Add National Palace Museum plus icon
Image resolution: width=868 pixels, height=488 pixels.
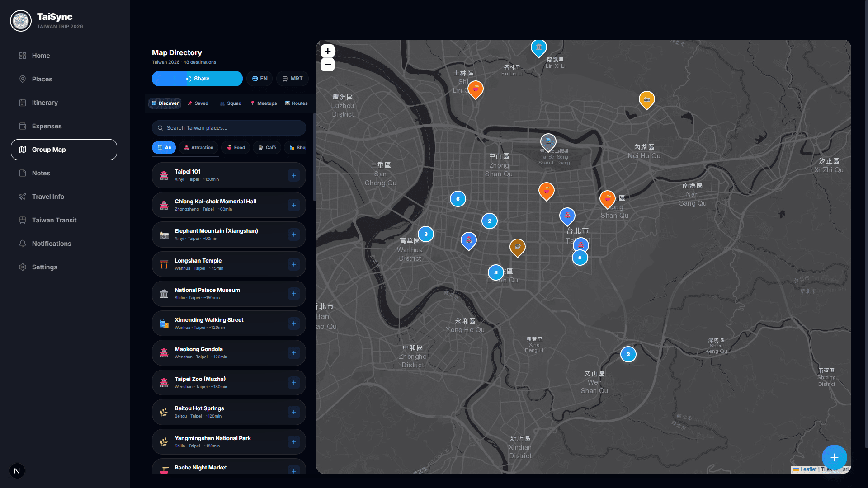click(x=294, y=294)
